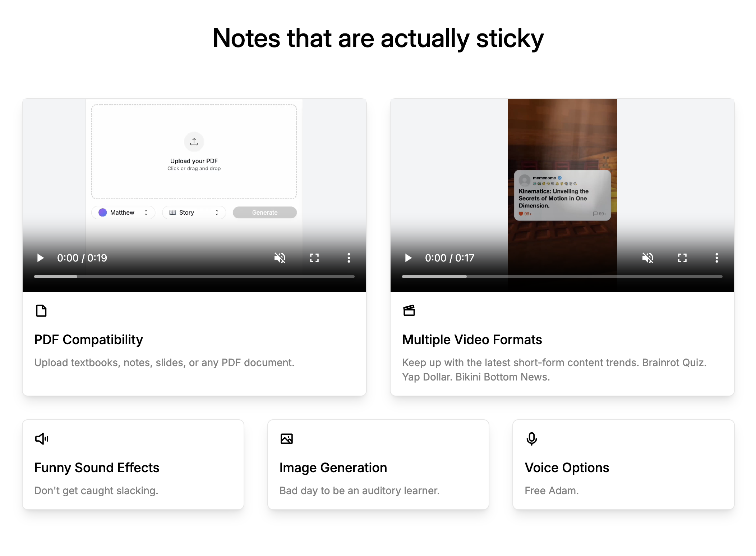The image size is (756, 556).
Task: Click the Kinematics post card in the video
Action: pos(562,196)
